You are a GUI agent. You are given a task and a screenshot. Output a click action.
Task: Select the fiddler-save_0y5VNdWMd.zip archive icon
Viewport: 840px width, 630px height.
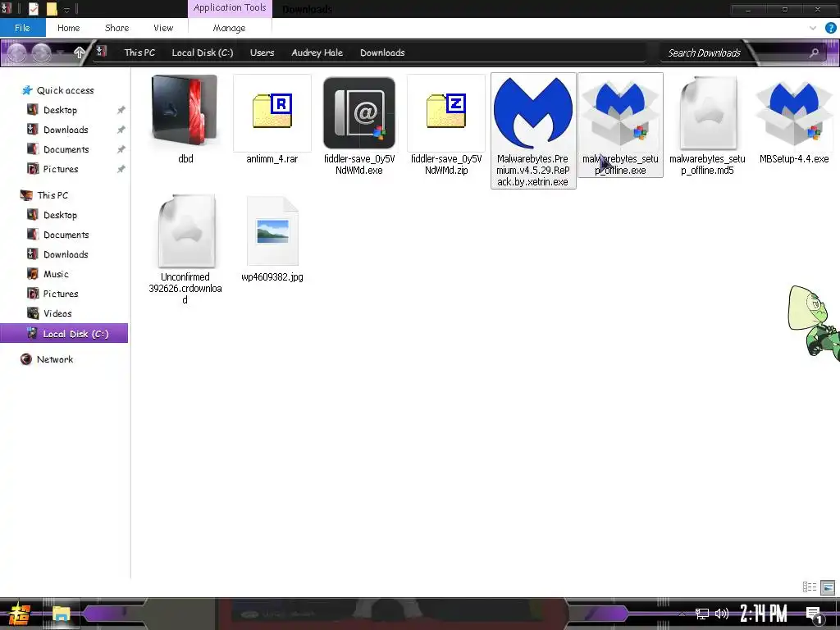coord(446,112)
